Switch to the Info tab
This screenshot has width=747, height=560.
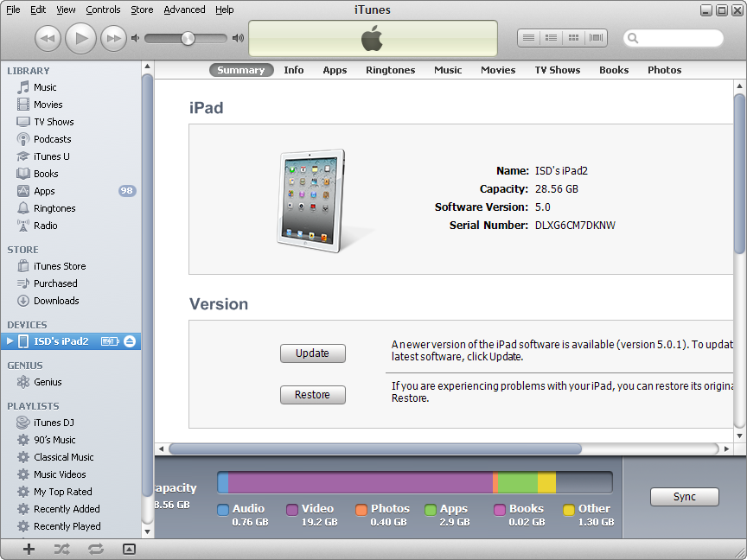(293, 70)
